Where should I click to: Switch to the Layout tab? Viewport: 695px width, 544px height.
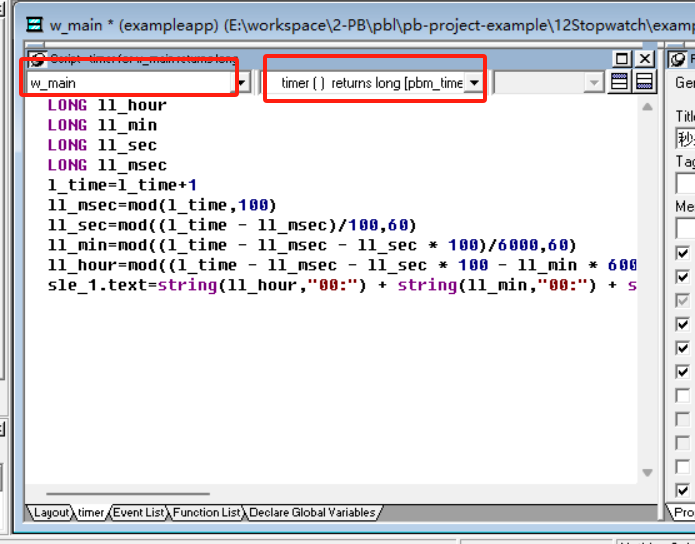click(x=51, y=513)
